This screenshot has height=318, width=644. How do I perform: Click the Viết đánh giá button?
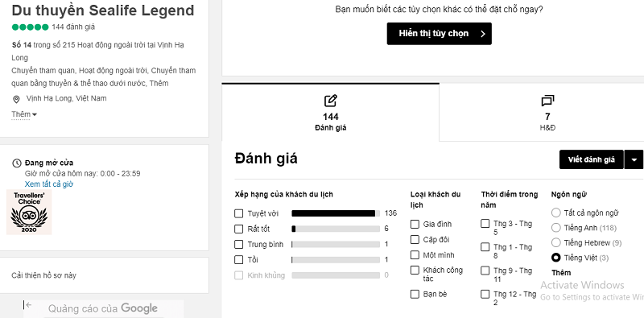pos(592,159)
